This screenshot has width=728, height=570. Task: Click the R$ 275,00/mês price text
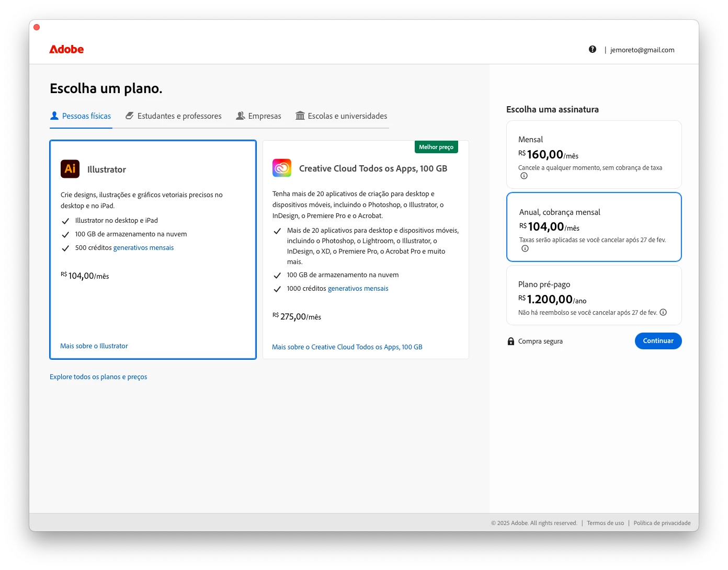coord(297,316)
